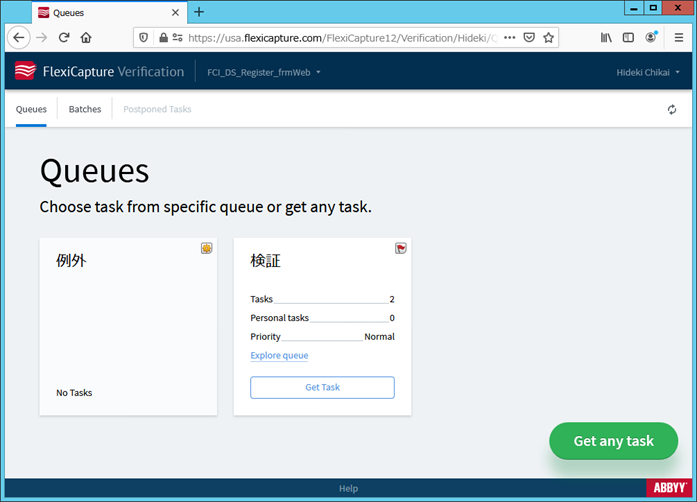Screen dimensions: 697x502
Task: Select the Queues browser tab
Action: tap(109, 12)
